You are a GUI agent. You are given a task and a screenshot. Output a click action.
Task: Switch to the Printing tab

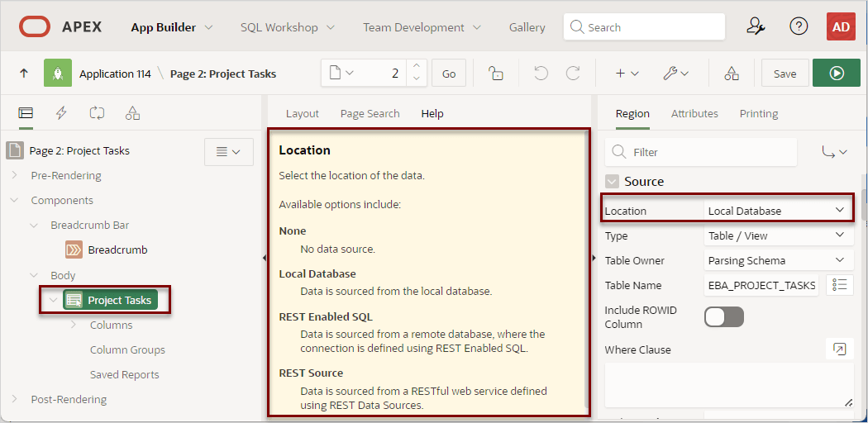coord(759,113)
